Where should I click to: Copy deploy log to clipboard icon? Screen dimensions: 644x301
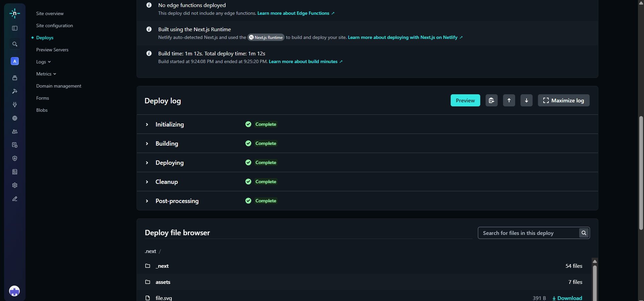coord(491,100)
